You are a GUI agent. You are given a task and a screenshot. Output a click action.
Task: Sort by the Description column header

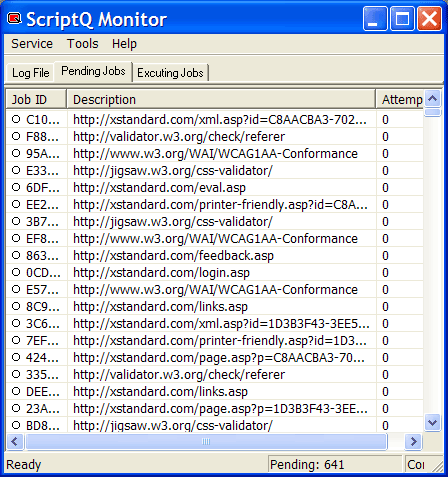221,99
